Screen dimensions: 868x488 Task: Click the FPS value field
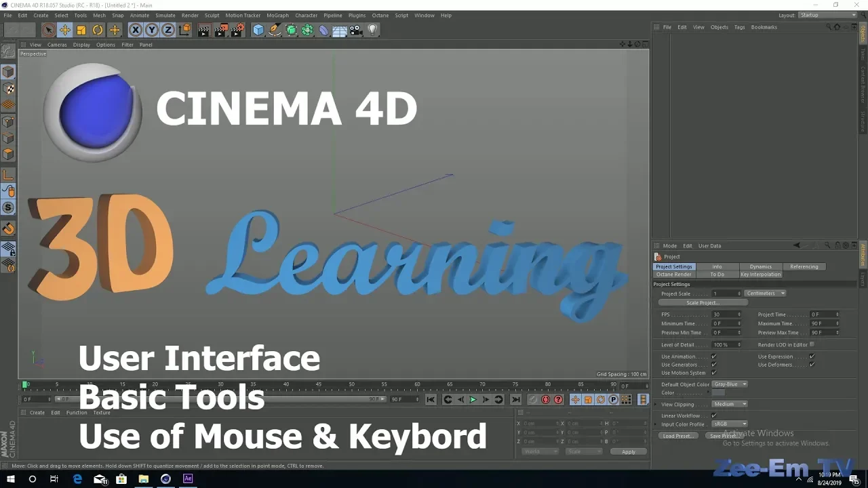pos(726,314)
